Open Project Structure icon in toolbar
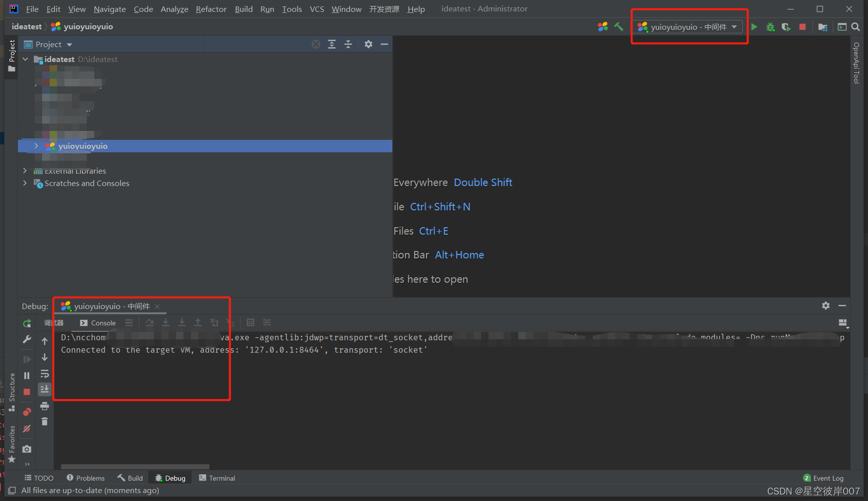 [x=823, y=27]
